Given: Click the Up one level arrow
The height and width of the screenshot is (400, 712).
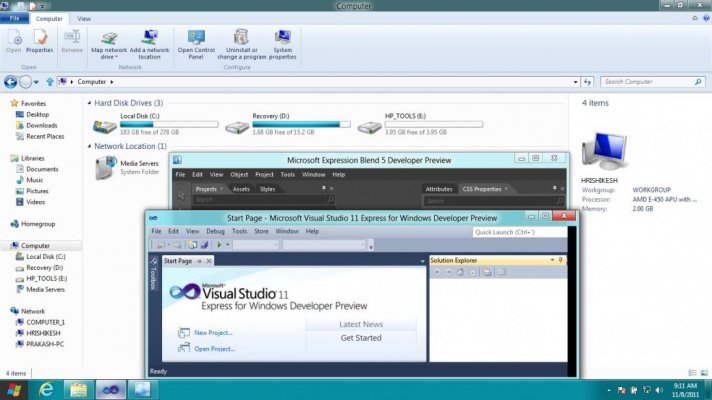Looking at the screenshot, I should coord(49,82).
